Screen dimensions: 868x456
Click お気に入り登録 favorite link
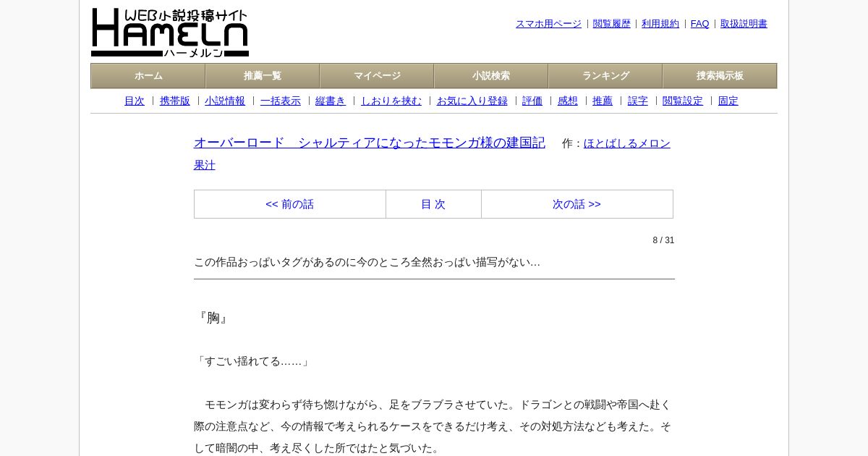coord(472,101)
